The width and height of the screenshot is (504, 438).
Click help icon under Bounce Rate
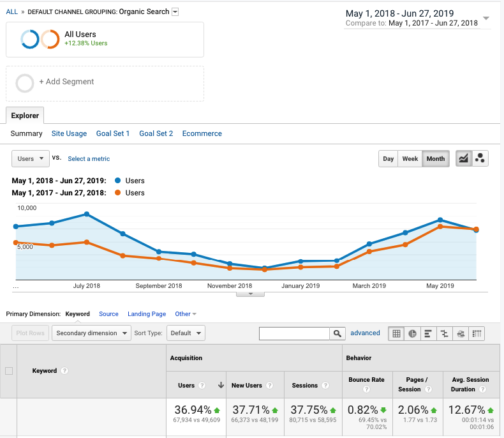pyautogui.click(x=366, y=389)
